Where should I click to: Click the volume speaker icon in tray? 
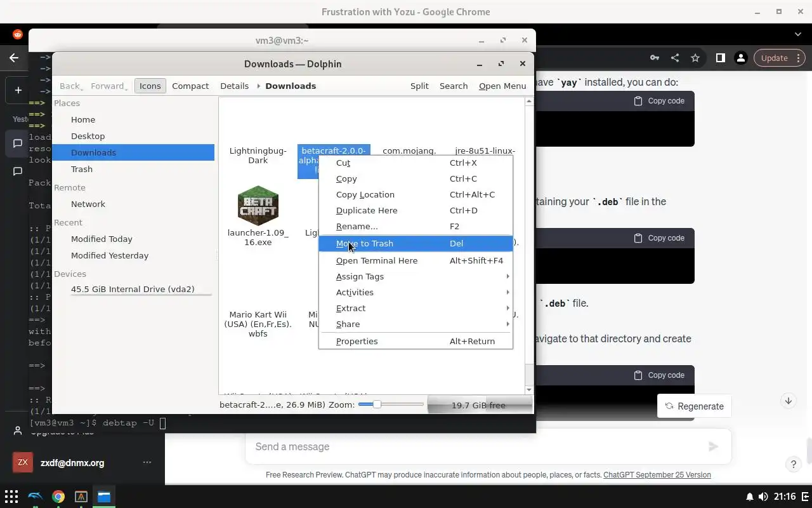(x=763, y=497)
